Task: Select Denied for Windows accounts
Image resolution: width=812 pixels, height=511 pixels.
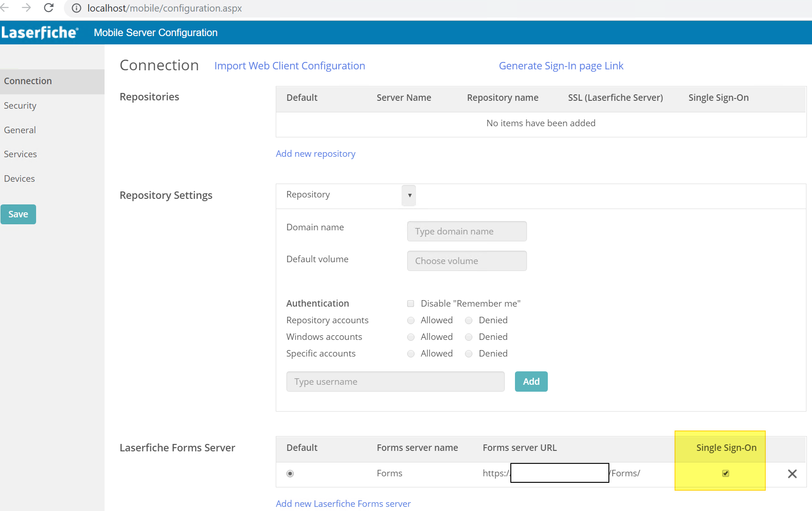Action: click(x=469, y=337)
